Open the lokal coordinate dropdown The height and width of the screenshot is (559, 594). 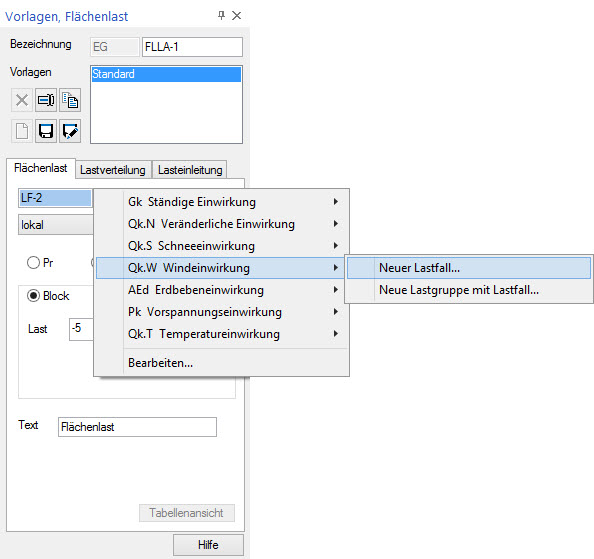55,225
